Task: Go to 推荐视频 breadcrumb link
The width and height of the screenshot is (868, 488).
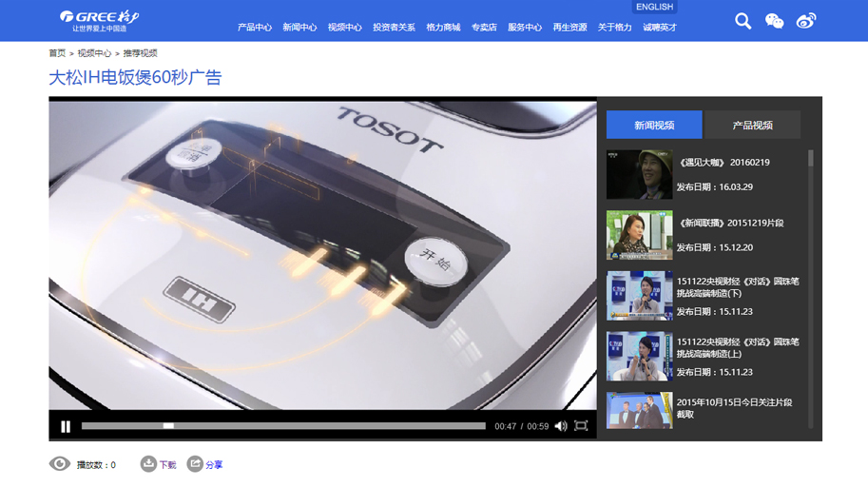Action: point(140,53)
